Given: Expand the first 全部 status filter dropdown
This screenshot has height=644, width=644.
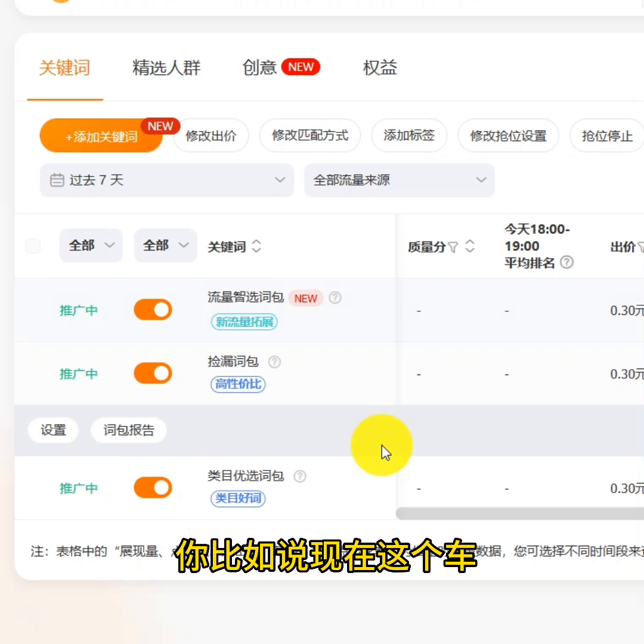Looking at the screenshot, I should click(91, 245).
